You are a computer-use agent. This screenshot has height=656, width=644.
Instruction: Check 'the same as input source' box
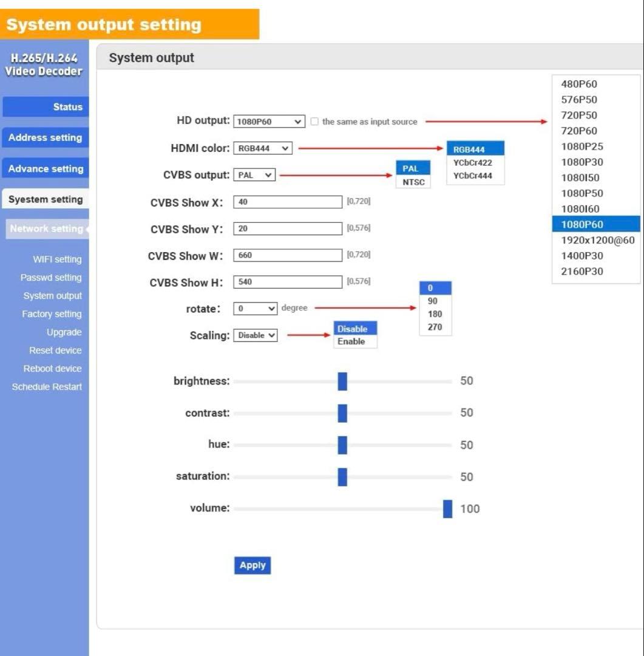click(314, 121)
